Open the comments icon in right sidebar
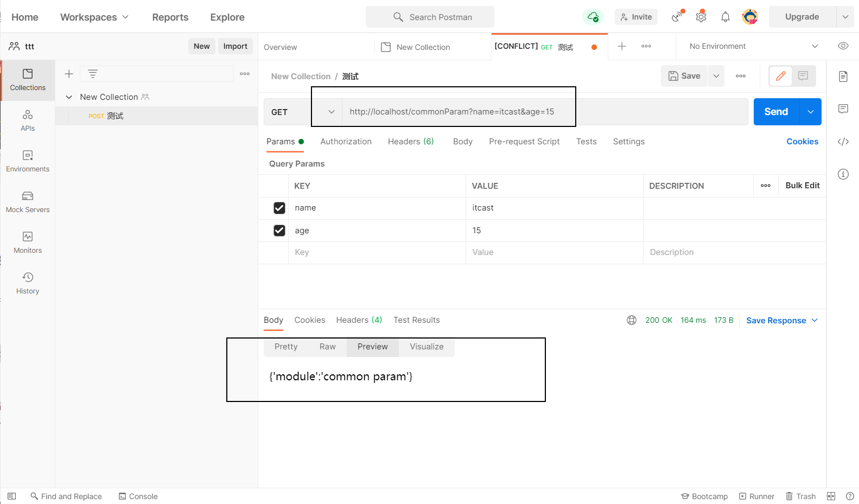 (843, 109)
